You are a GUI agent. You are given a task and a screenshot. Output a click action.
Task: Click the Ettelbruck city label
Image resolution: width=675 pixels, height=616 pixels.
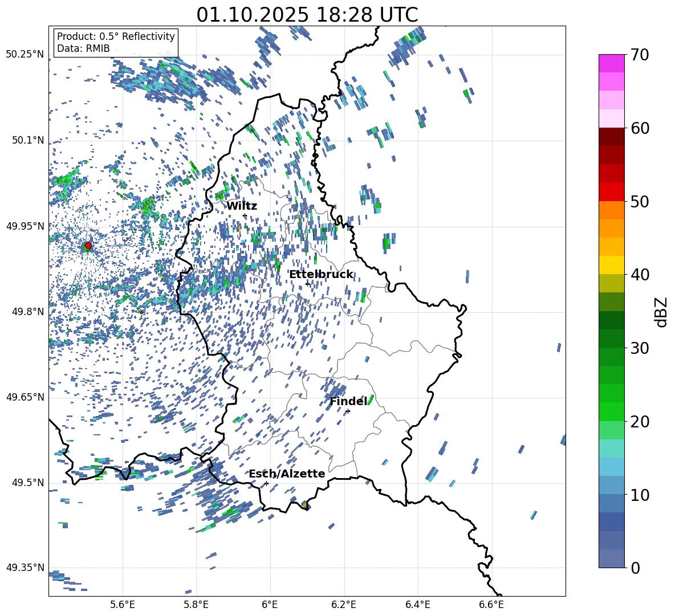click(321, 274)
